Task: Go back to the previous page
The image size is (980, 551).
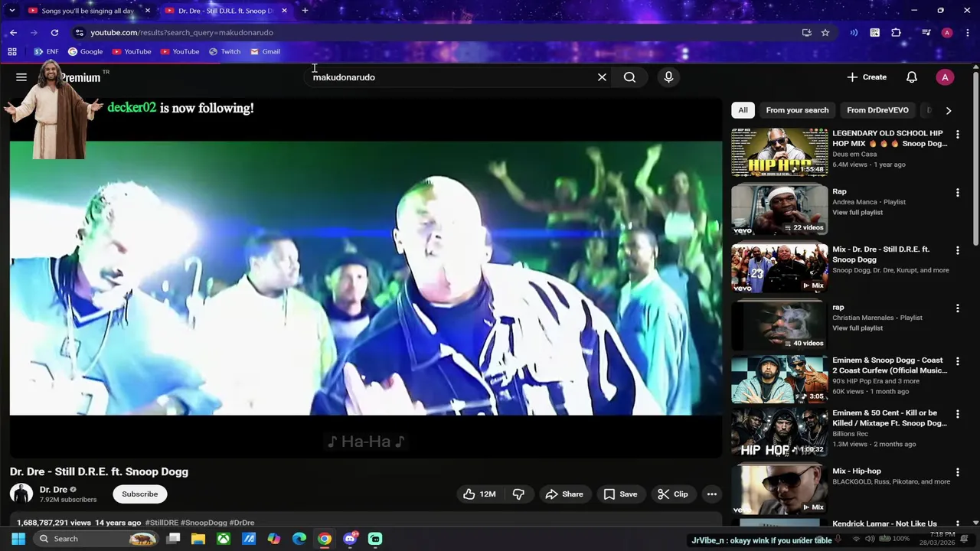Action: pyautogui.click(x=13, y=33)
